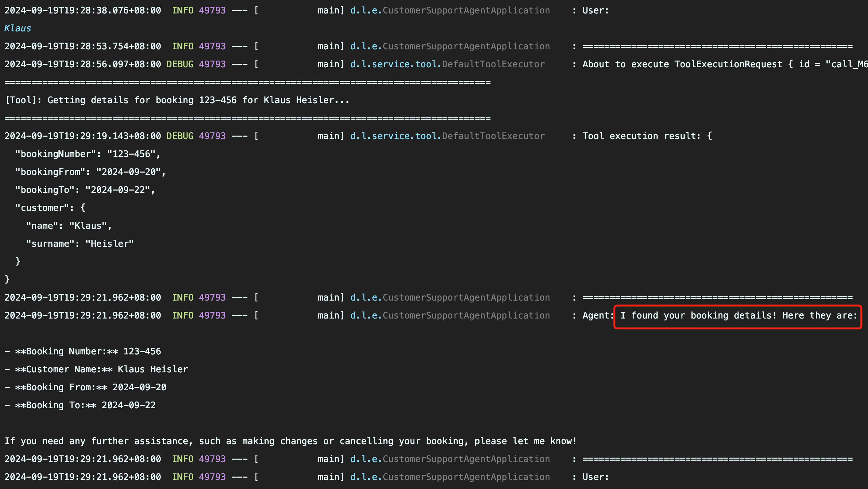This screenshot has height=489, width=868.
Task: Click the "name": "Klaus" JSON line
Action: click(x=69, y=226)
